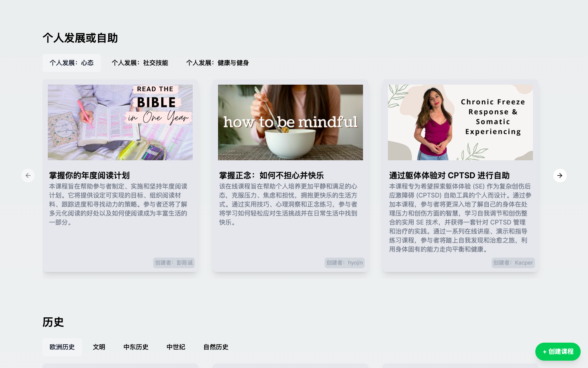588x368 pixels.
Task: Open course title 通过躯体体验对 CPTSD 进行自助
Action: click(449, 175)
